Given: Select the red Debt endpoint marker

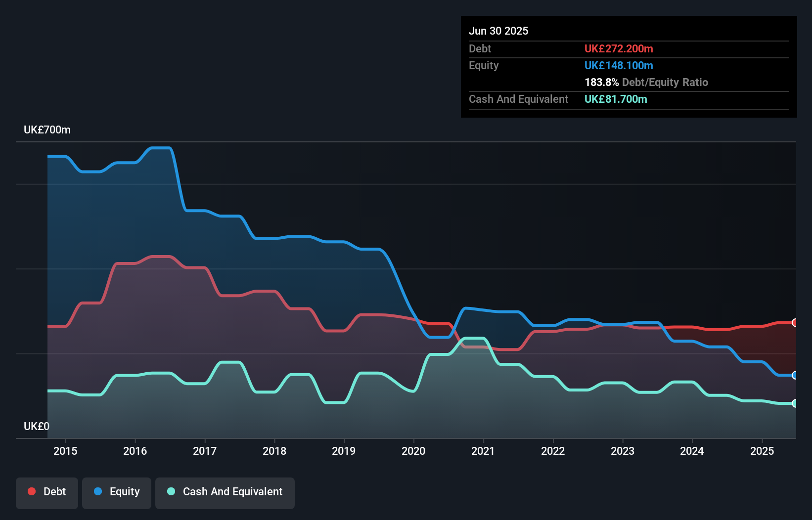Looking at the screenshot, I should click(795, 323).
